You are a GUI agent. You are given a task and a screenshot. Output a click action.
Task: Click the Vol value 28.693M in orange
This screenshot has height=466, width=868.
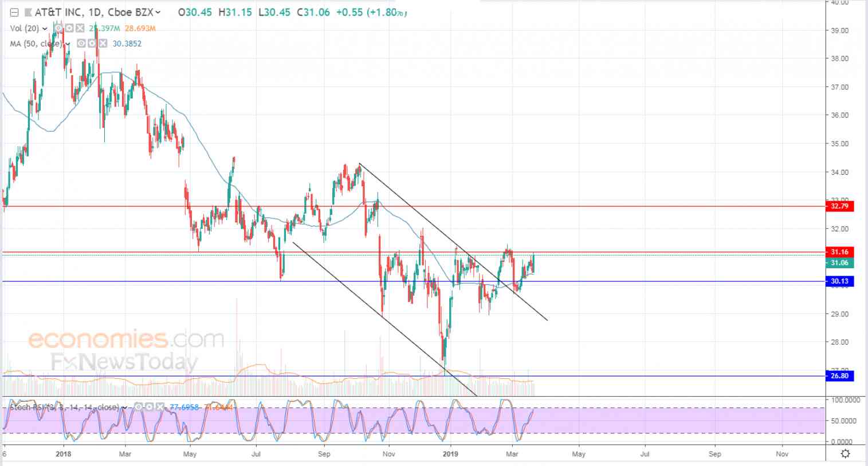coord(140,28)
